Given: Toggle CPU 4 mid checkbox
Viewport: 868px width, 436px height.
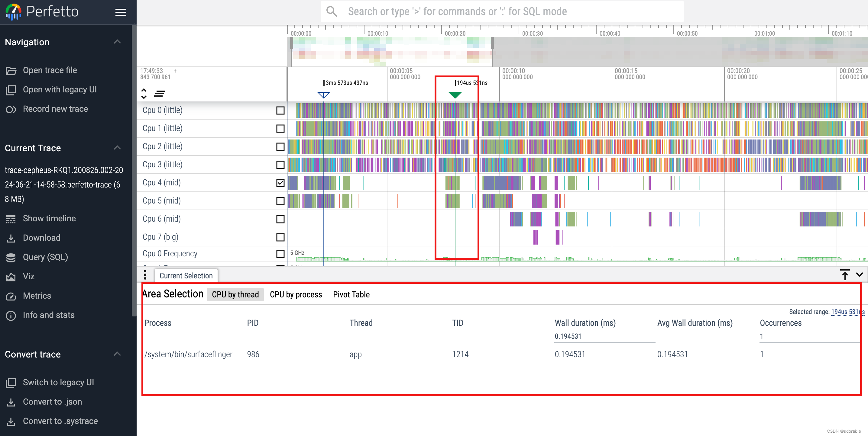Looking at the screenshot, I should (280, 183).
